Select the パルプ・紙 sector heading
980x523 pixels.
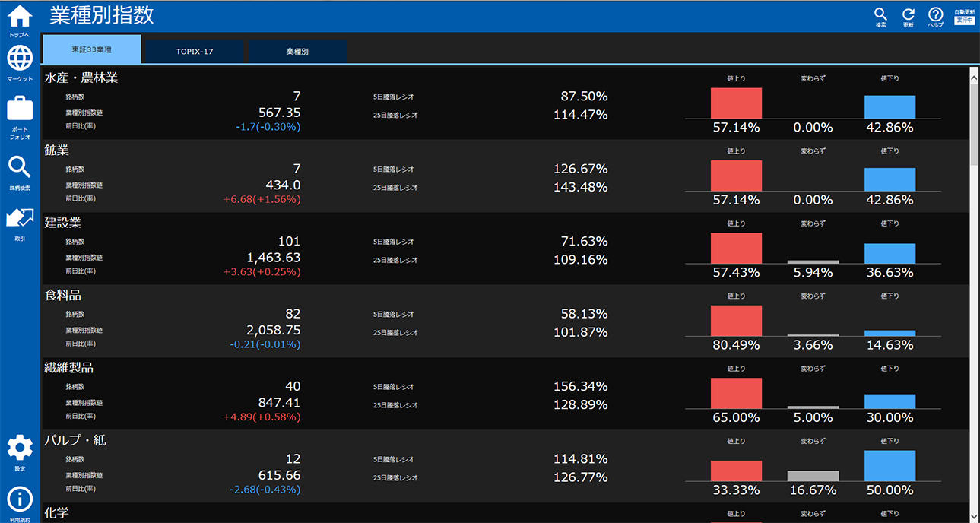(x=75, y=441)
